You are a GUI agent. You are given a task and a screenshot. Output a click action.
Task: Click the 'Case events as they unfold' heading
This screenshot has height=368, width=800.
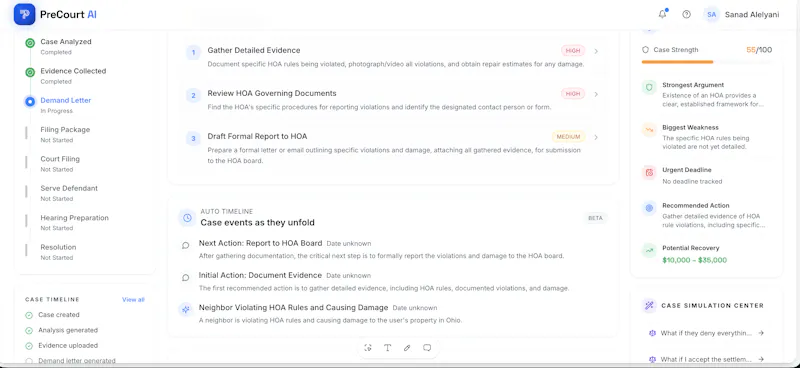[258, 223]
